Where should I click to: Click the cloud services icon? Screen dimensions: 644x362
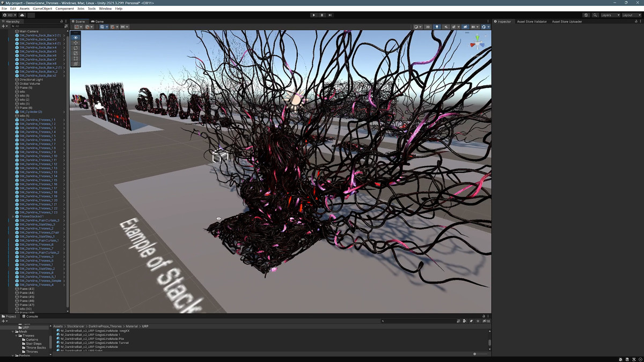(22, 15)
